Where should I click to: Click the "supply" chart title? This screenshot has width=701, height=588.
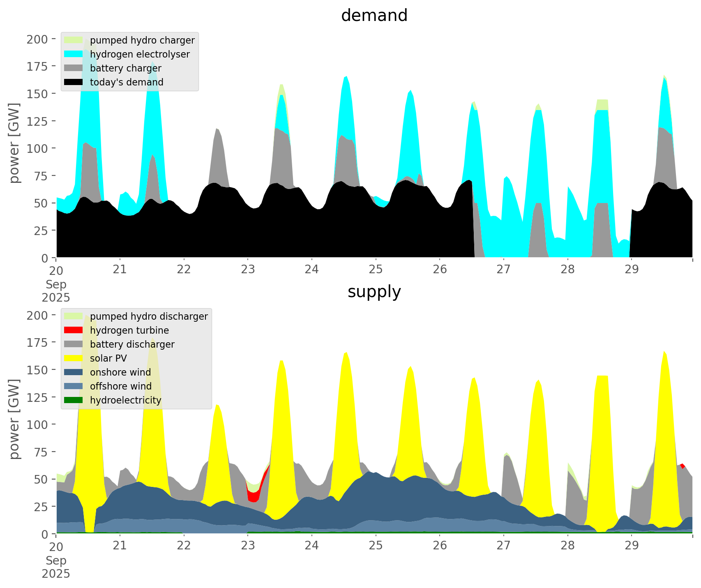374,292
